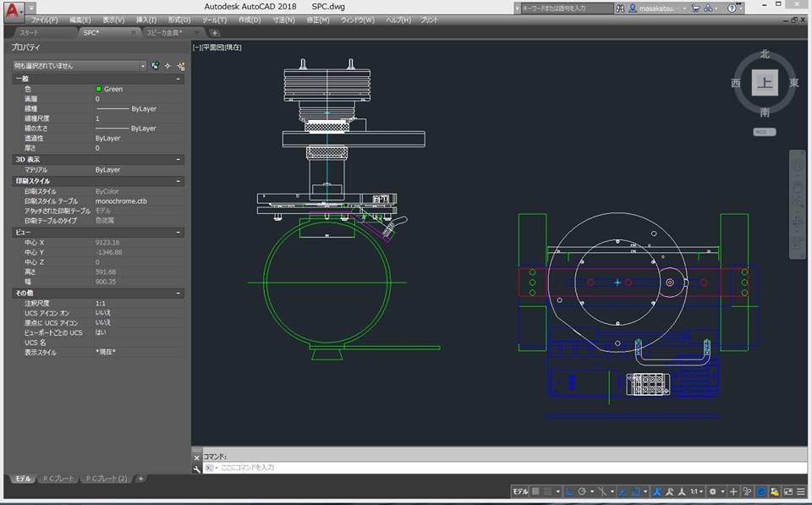Screen dimensions: 812x505
Task: Open Quick Select from the properties palette
Action: tap(181, 66)
